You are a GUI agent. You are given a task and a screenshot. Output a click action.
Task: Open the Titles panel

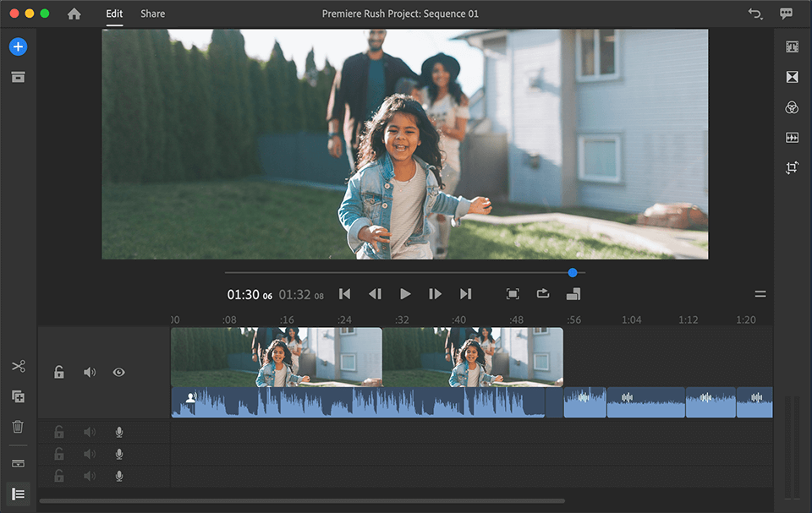click(x=792, y=46)
